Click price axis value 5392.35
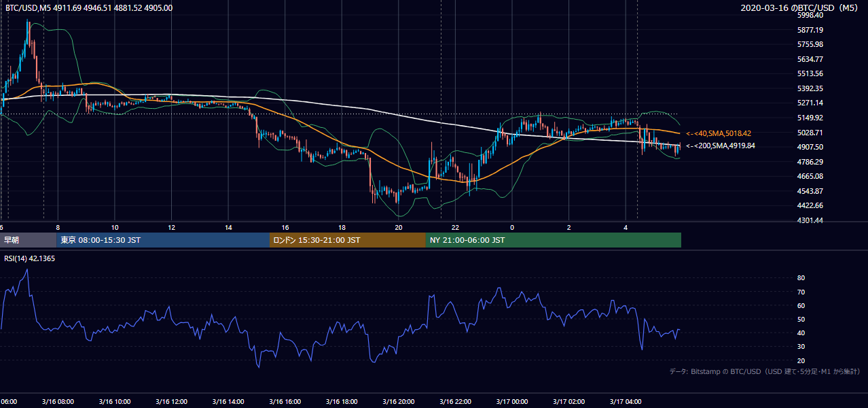This screenshot has height=408, width=868. point(810,88)
